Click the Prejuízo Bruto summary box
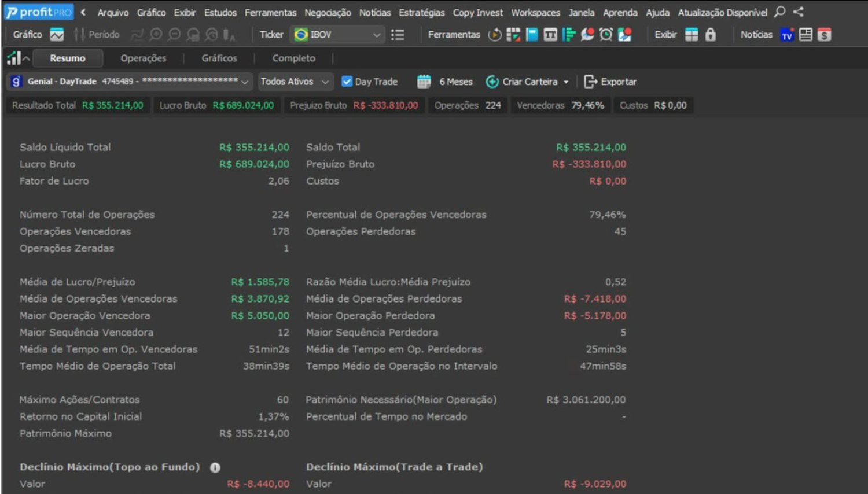The image size is (868, 494). (354, 105)
